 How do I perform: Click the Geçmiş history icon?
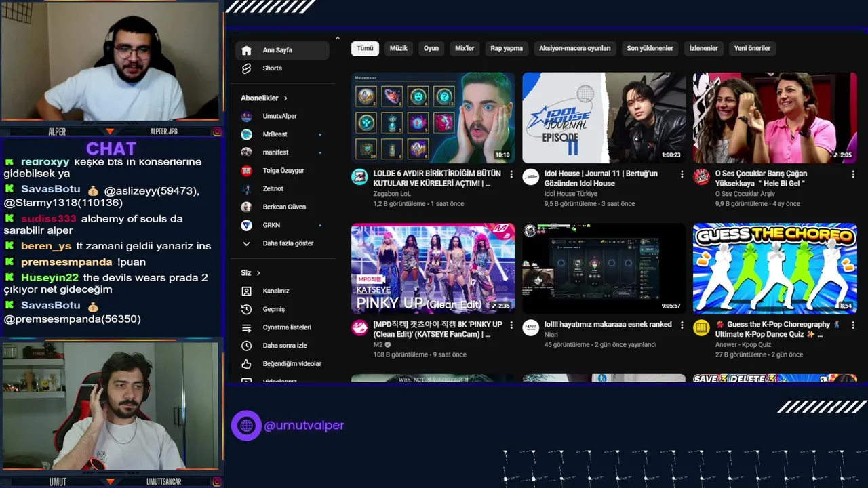pyautogui.click(x=247, y=309)
